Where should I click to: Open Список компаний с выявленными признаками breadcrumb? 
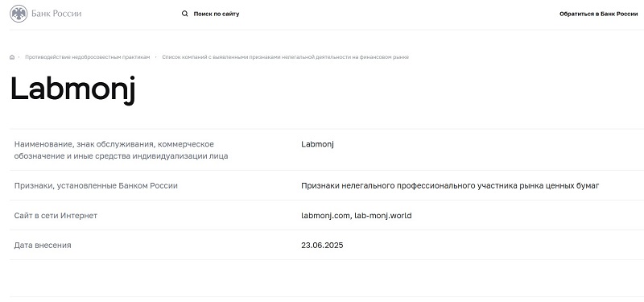(x=286, y=57)
